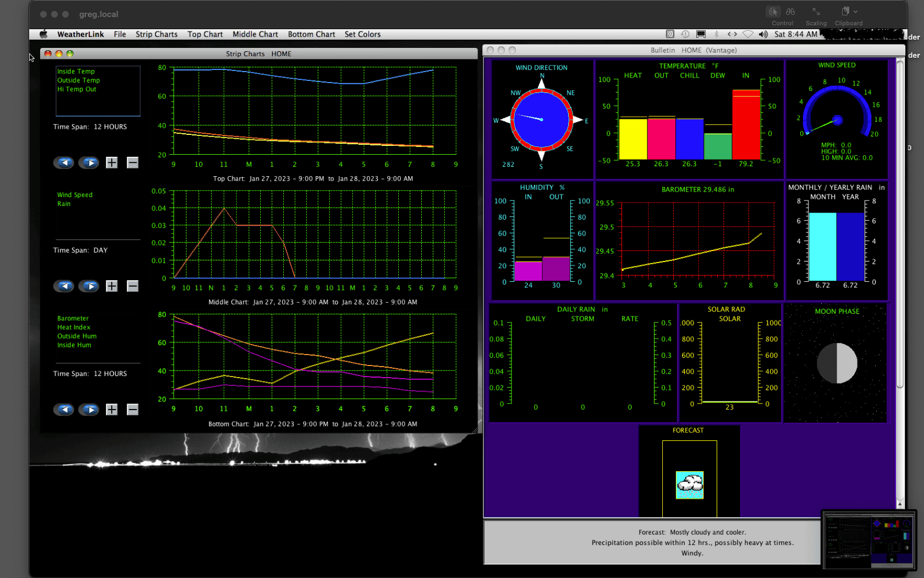924x578 pixels.
Task: Select the Inside Temp legend entry
Action: coord(76,72)
